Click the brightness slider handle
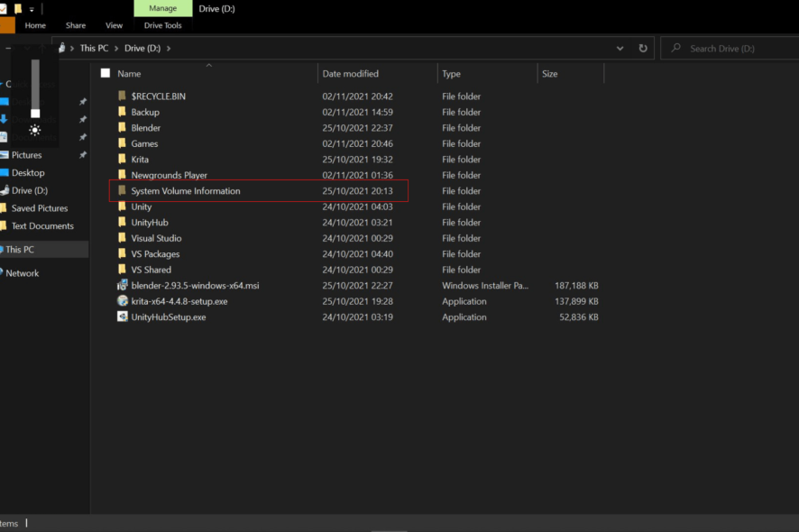The image size is (799, 532). point(35,114)
